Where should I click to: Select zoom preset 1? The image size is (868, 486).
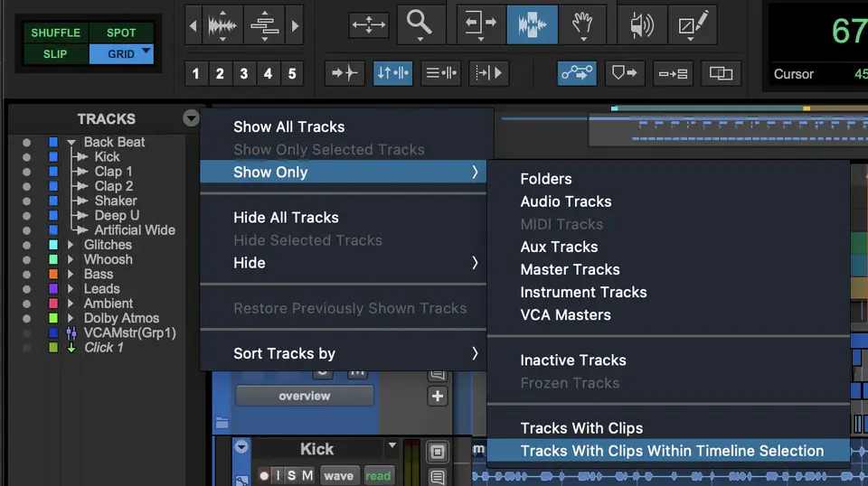[195, 73]
